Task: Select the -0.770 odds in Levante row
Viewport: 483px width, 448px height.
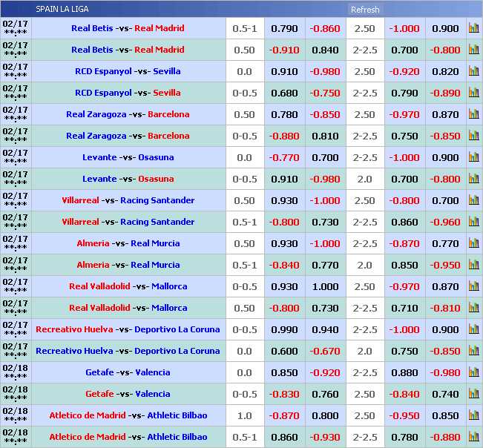Action: (284, 157)
